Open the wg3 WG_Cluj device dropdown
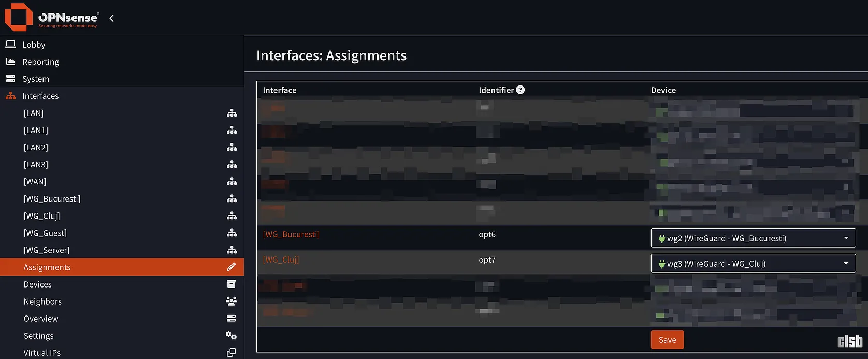This screenshot has width=868, height=359. pyautogui.click(x=753, y=264)
